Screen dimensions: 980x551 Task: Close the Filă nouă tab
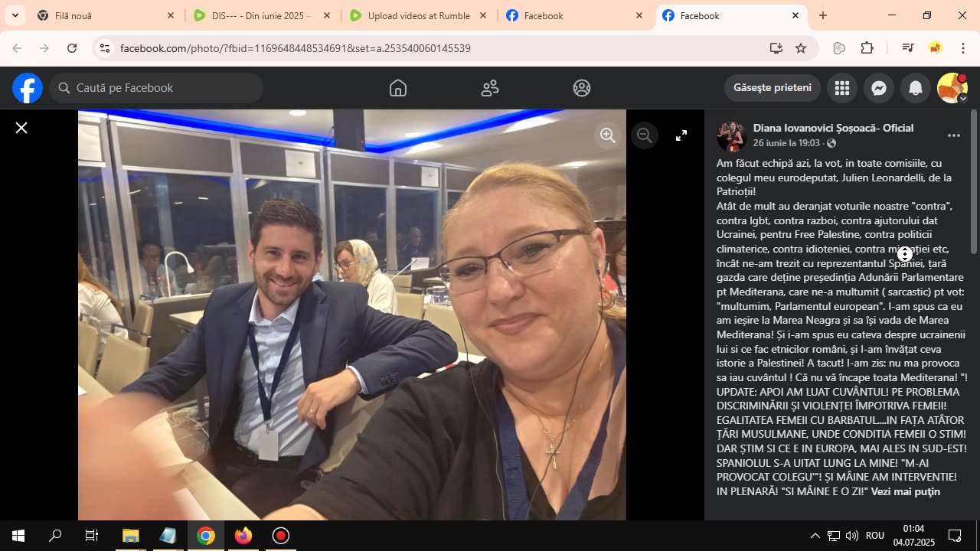pos(171,15)
